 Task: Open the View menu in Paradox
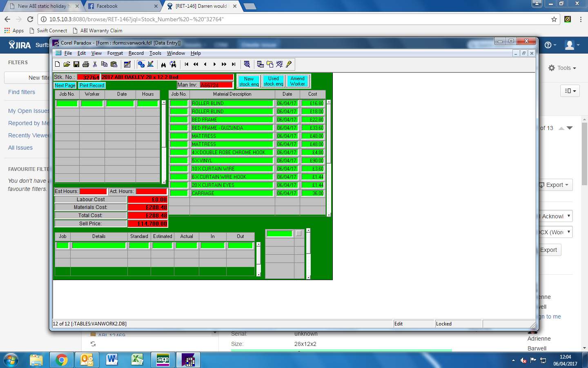coord(96,53)
